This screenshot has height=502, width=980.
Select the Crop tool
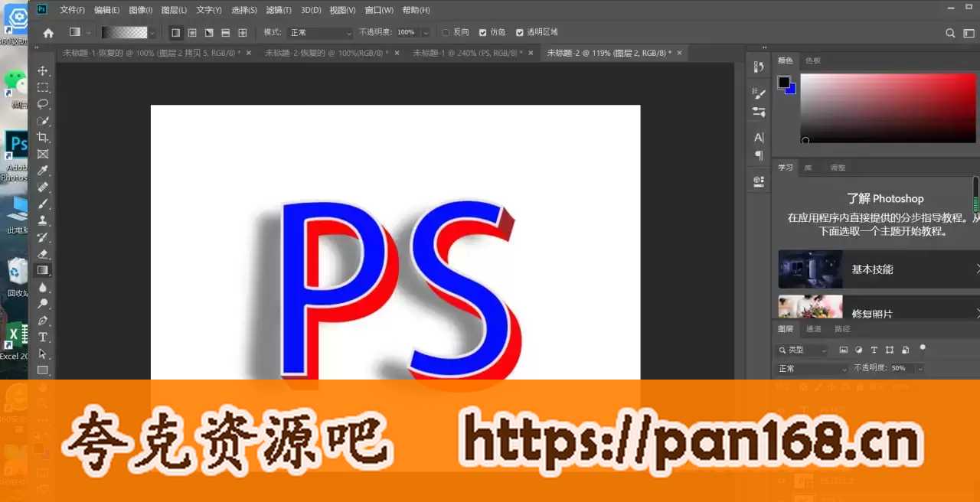pyautogui.click(x=43, y=138)
